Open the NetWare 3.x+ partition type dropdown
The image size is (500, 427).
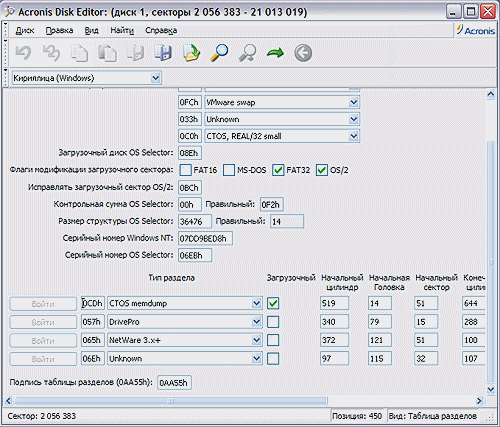(x=256, y=340)
